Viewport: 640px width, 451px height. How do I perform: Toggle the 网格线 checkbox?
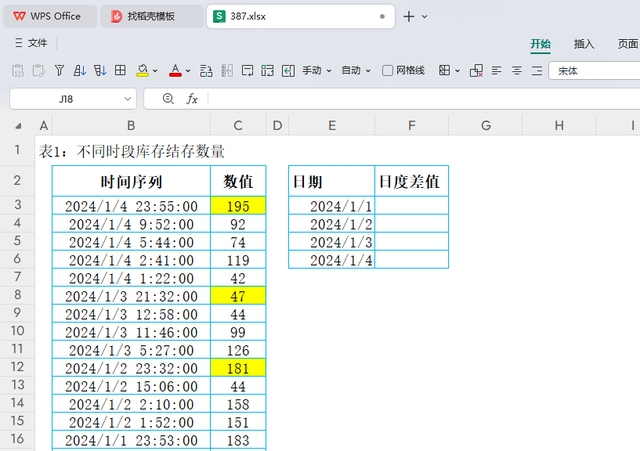pos(387,71)
